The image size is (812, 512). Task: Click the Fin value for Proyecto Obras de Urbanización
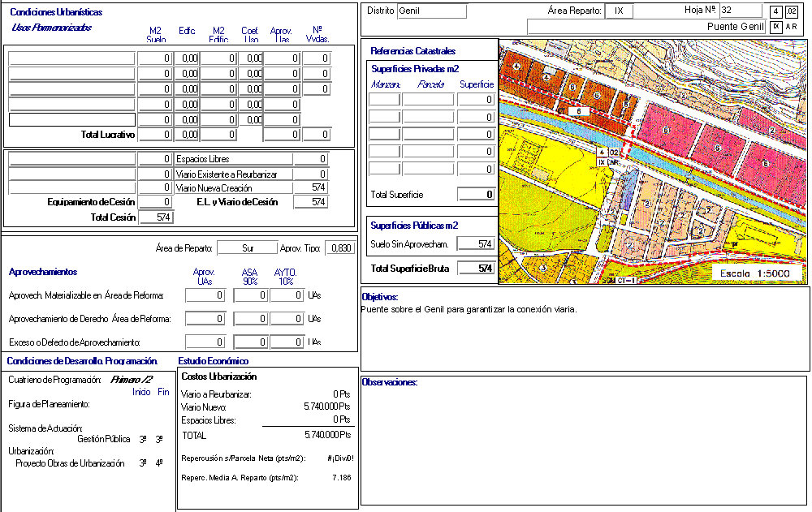[159, 463]
